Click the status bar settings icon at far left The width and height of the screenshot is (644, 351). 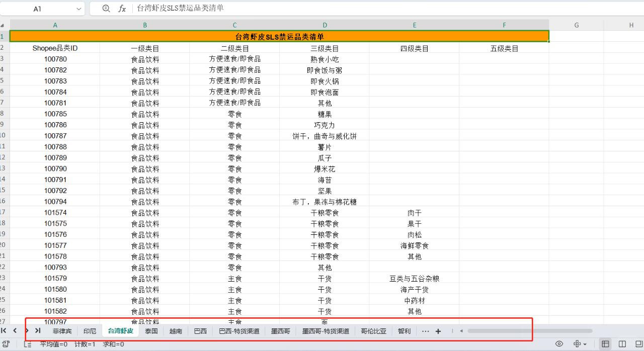7,344
